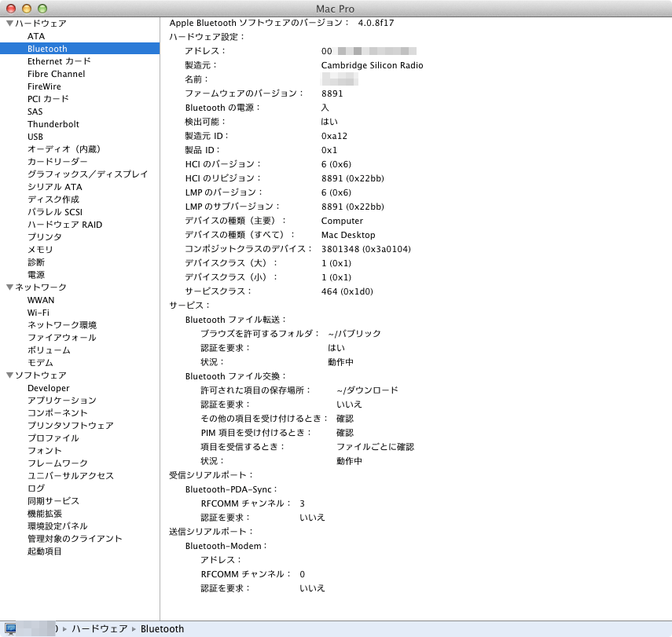Click the Bluetooth-PDA-Sync heading
The image size is (672, 637).
231,489
